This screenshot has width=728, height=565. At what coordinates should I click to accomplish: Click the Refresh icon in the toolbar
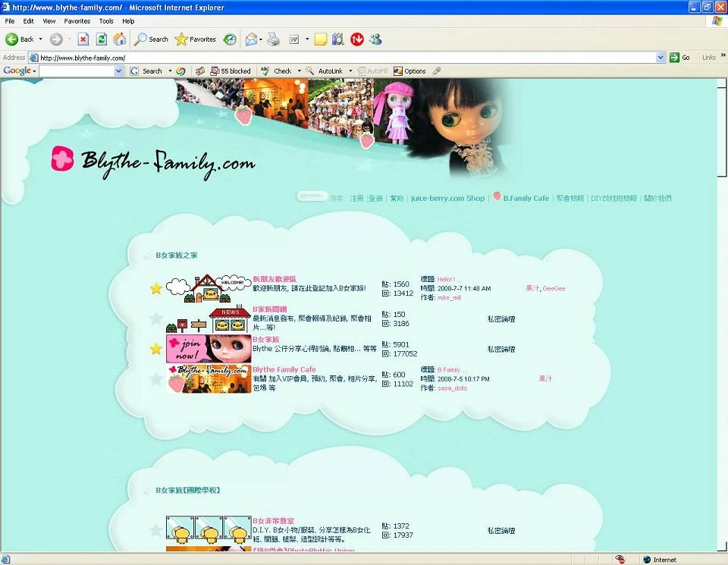(x=100, y=39)
